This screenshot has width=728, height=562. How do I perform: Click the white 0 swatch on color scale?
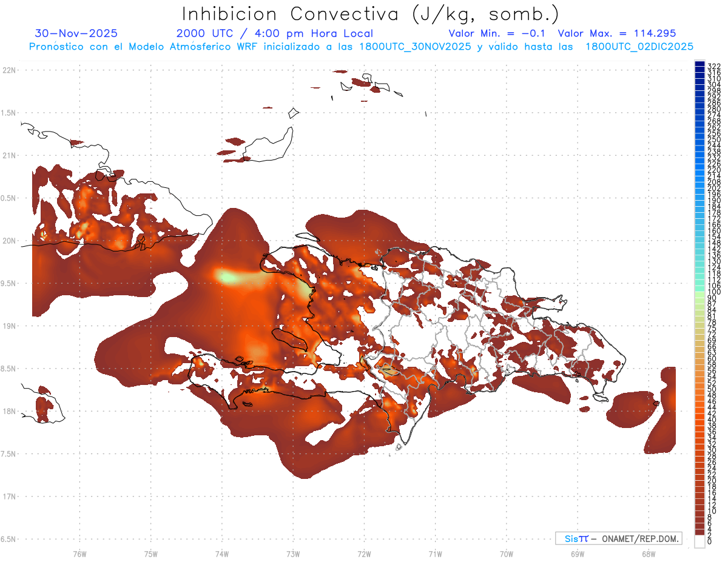(x=699, y=543)
